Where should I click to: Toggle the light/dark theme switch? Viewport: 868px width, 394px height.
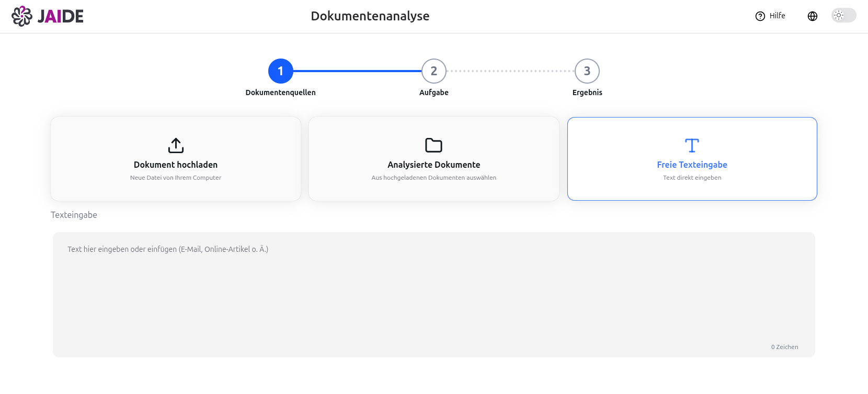(x=844, y=15)
